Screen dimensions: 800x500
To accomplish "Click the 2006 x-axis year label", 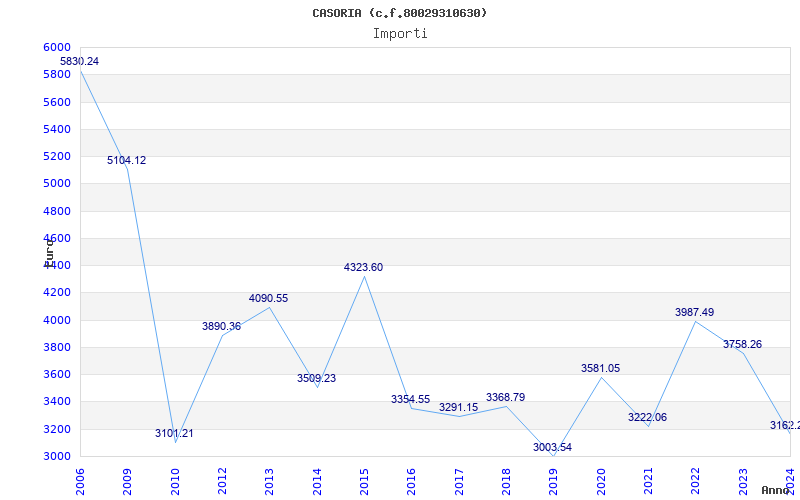I will coord(80,482).
